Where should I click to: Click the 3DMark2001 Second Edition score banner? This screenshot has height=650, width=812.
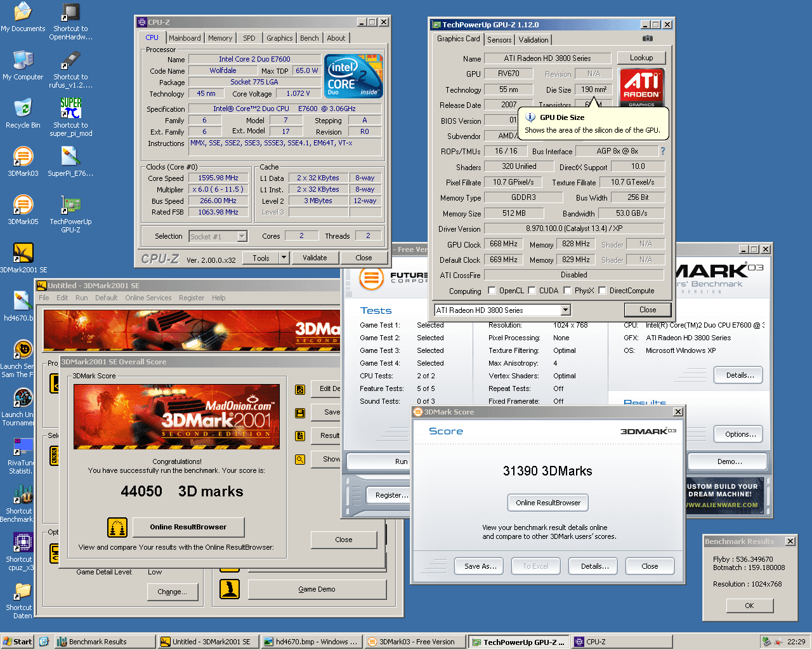177,416
